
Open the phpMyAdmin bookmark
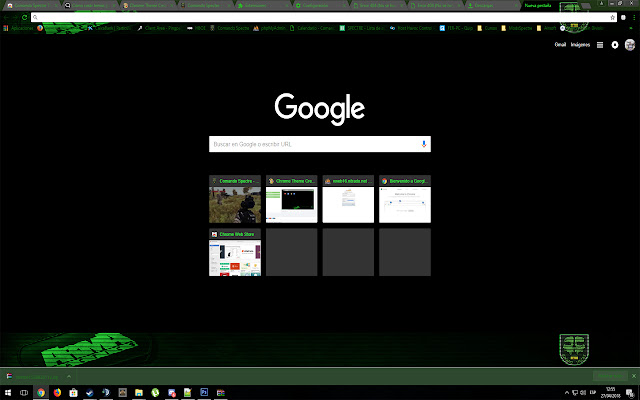[x=269, y=28]
